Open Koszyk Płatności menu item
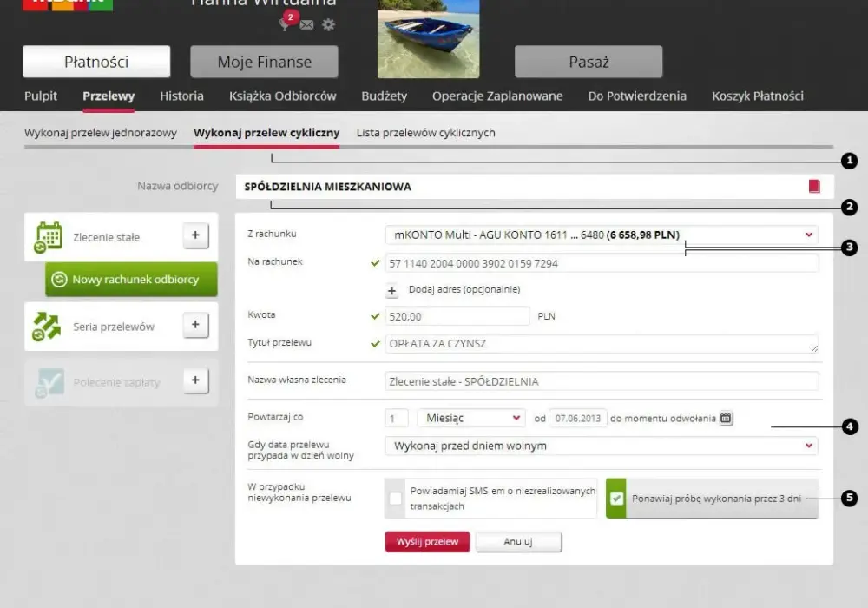The height and width of the screenshot is (608, 868). [x=757, y=96]
